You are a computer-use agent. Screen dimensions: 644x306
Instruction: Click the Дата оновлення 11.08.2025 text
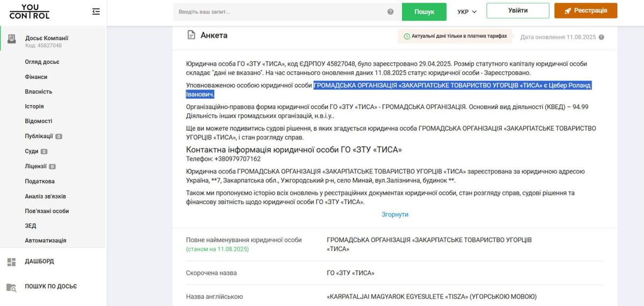coord(558,38)
